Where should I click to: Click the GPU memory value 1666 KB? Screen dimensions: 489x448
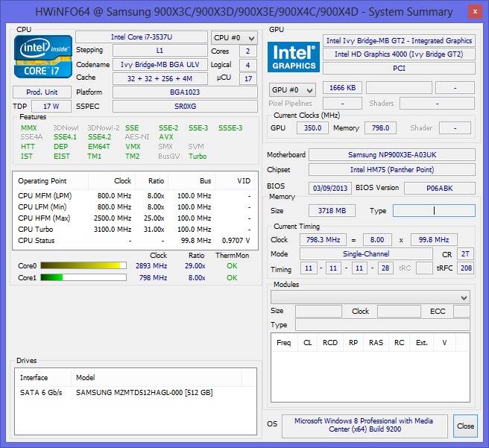tap(342, 88)
